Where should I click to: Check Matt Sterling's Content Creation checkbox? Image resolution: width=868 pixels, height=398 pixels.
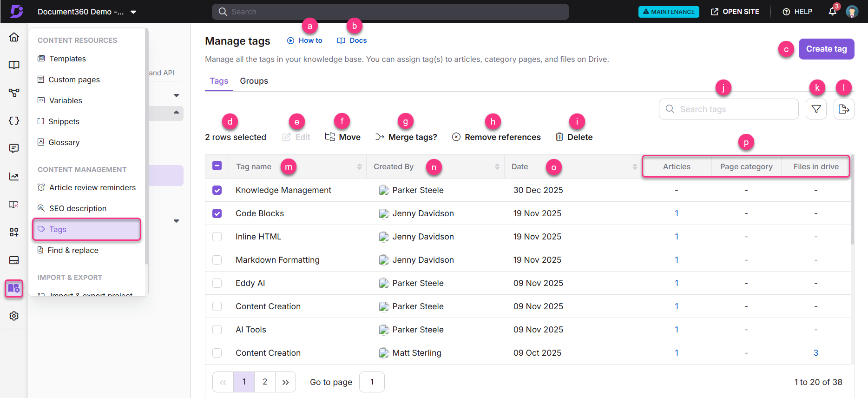(217, 353)
